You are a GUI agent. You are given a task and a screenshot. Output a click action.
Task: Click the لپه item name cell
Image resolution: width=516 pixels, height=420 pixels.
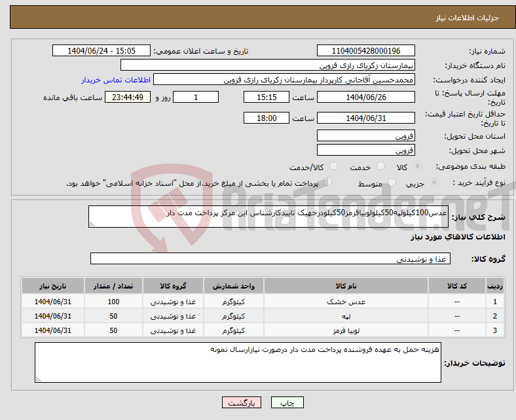coord(346,316)
